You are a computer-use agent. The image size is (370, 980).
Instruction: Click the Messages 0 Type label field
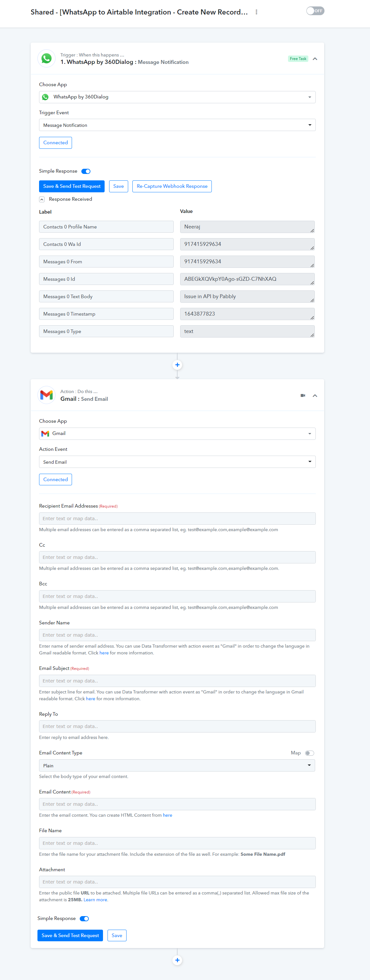point(106,331)
